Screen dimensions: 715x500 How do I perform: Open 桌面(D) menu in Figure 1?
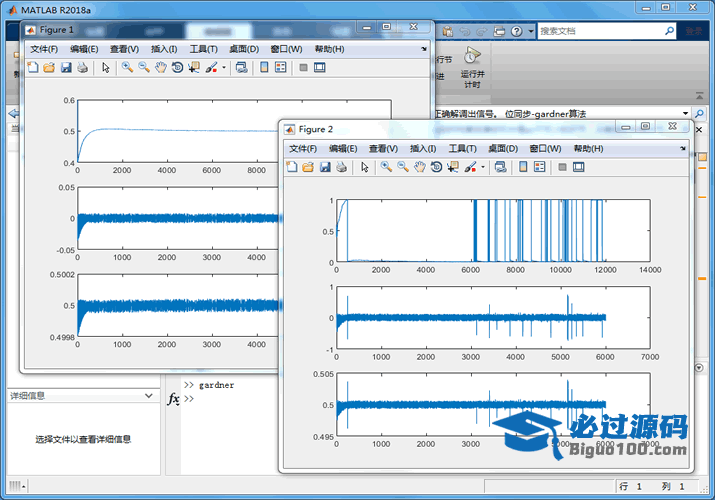(x=244, y=49)
